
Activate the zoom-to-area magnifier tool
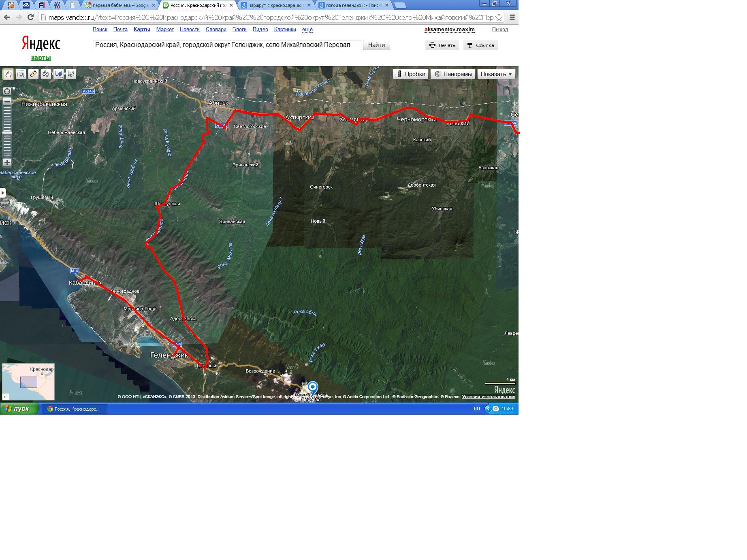click(x=21, y=74)
